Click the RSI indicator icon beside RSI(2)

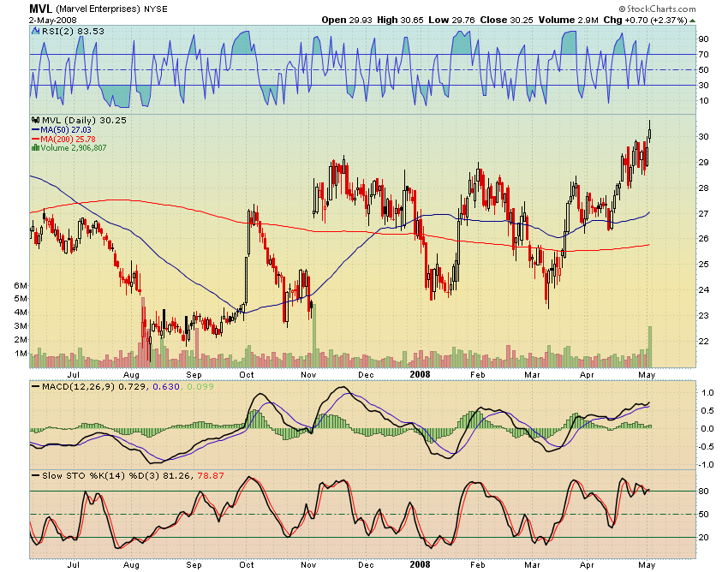[x=35, y=31]
